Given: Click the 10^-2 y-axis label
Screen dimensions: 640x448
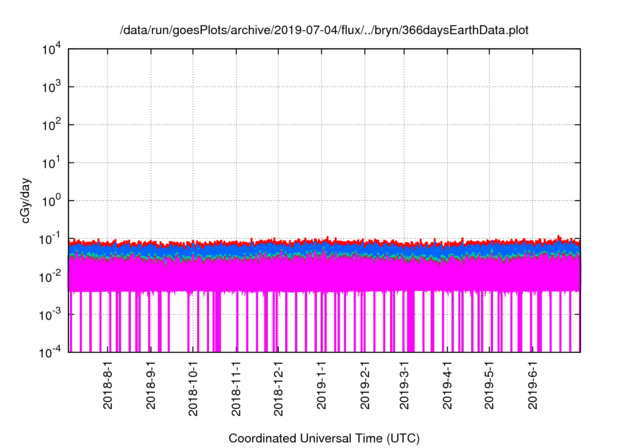Looking at the screenshot, I should tap(50, 277).
